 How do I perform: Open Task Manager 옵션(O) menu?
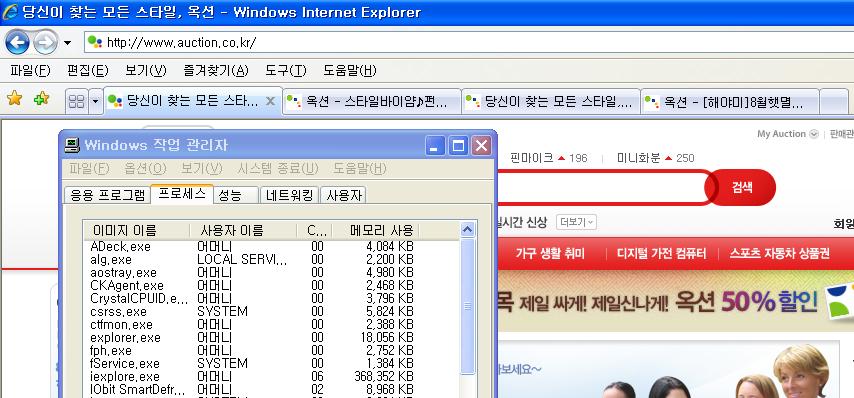tap(145, 168)
